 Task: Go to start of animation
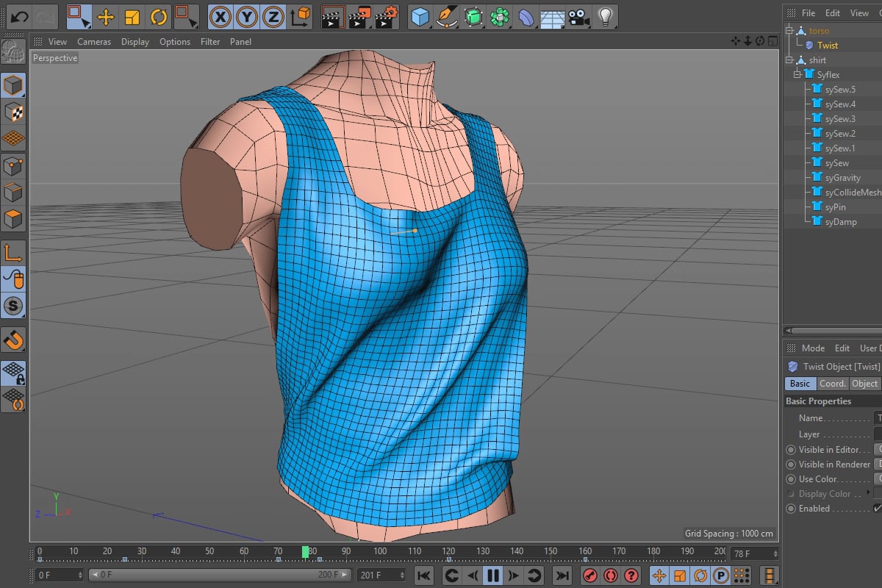pos(424,576)
